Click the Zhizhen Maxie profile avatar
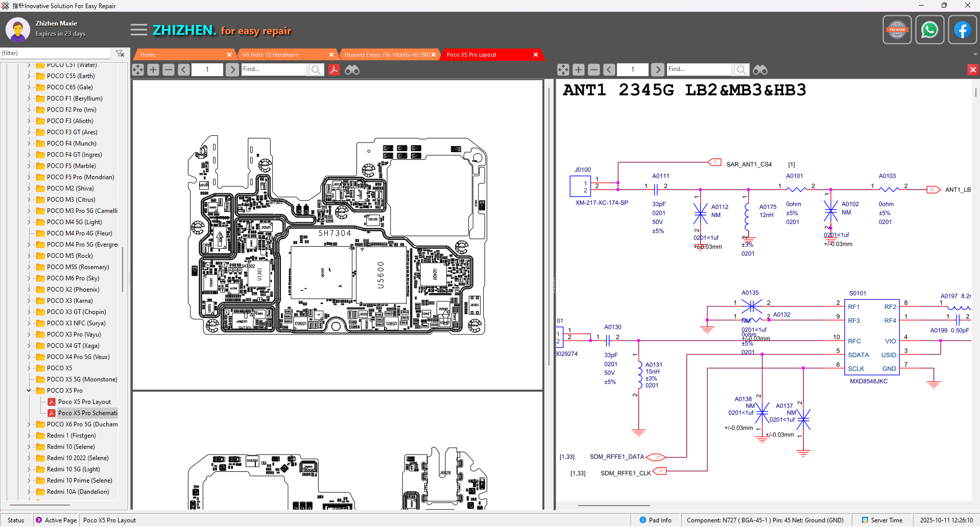The width and height of the screenshot is (980, 527). point(18,30)
